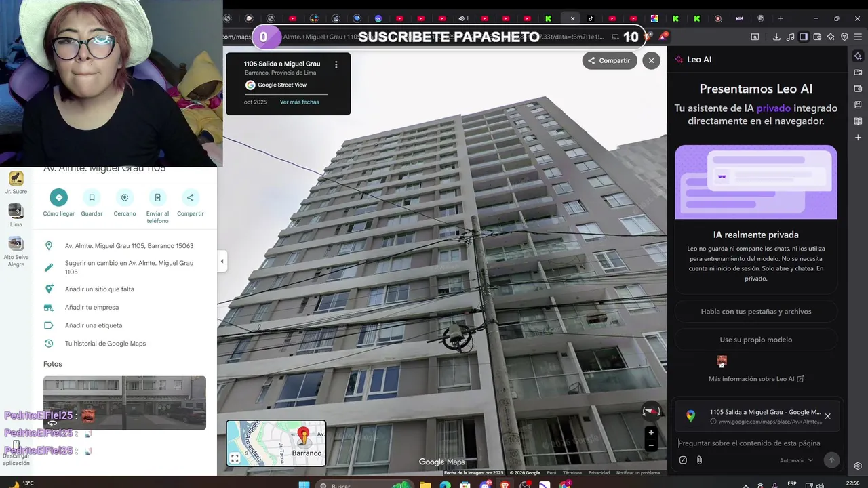Click the Leo slash tools icon
The image size is (868, 488).
tap(683, 460)
